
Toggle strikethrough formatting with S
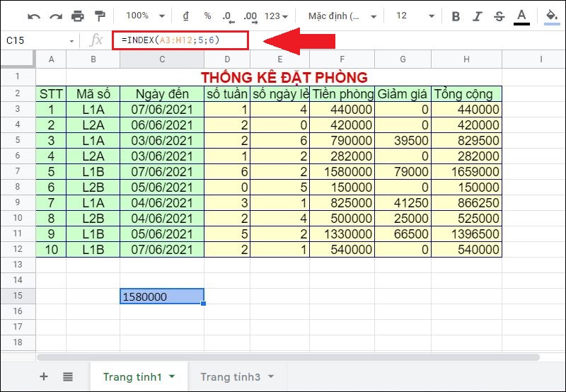point(499,16)
